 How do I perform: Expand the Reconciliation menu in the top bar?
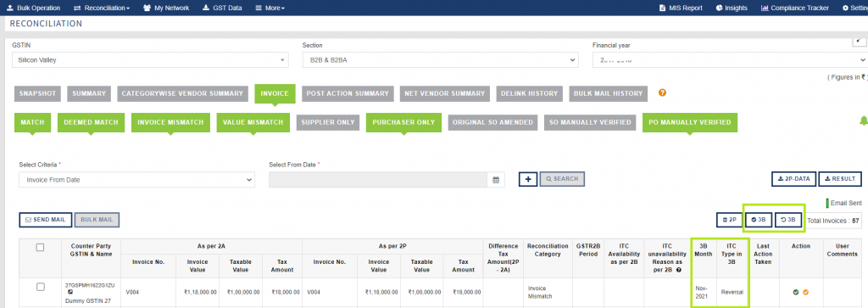coord(102,8)
